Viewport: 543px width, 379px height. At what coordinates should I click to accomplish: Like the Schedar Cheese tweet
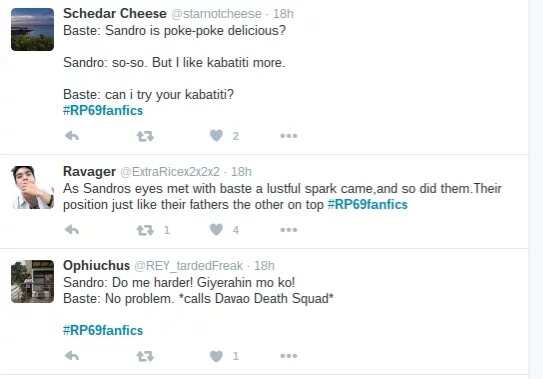tap(216, 135)
